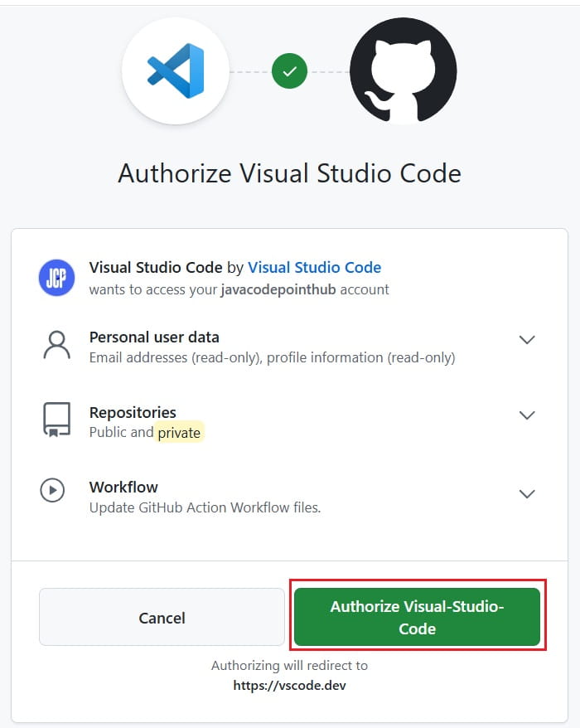Open the Repositories scope dropdown chevron
Screen dimensions: 580x728
pyautogui.click(x=527, y=415)
